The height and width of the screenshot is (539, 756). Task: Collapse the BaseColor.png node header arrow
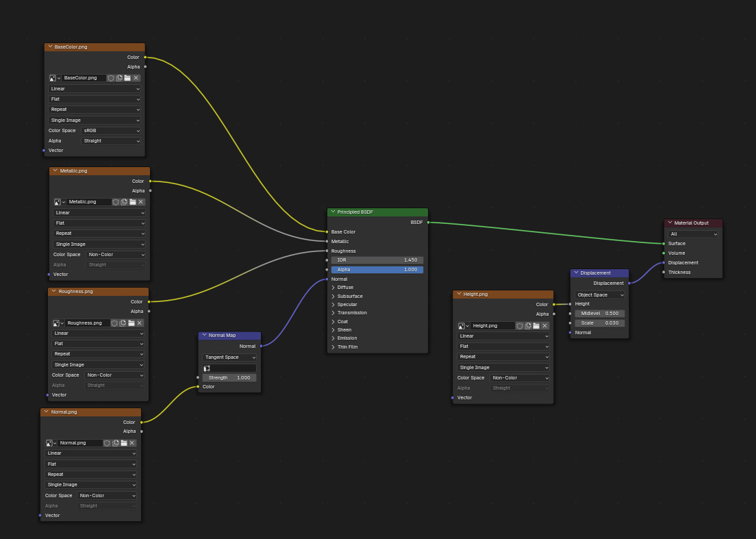pos(50,47)
